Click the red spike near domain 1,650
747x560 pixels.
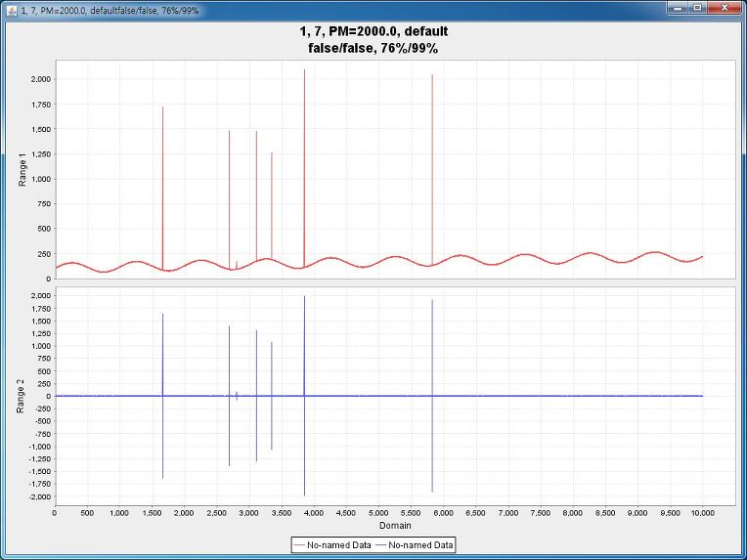163,188
